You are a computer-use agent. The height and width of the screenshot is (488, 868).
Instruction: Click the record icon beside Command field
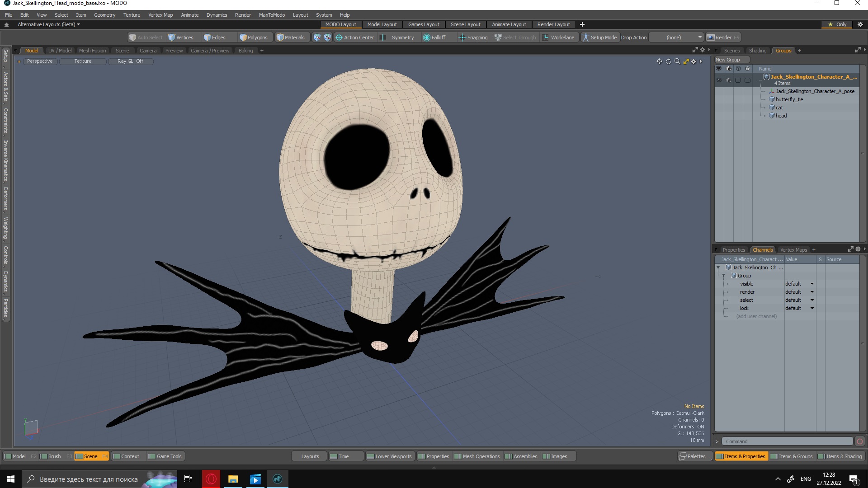click(x=860, y=441)
